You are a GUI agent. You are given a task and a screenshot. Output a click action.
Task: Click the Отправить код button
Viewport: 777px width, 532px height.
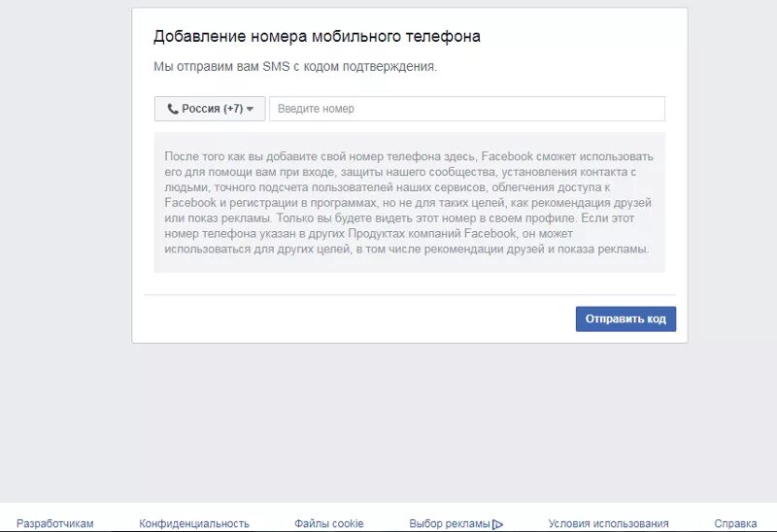pyautogui.click(x=625, y=319)
